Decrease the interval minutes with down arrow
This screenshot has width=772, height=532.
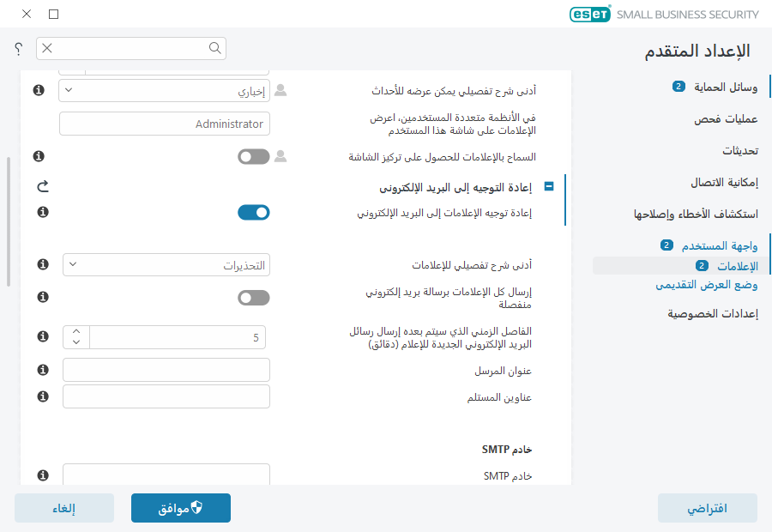click(x=76, y=342)
